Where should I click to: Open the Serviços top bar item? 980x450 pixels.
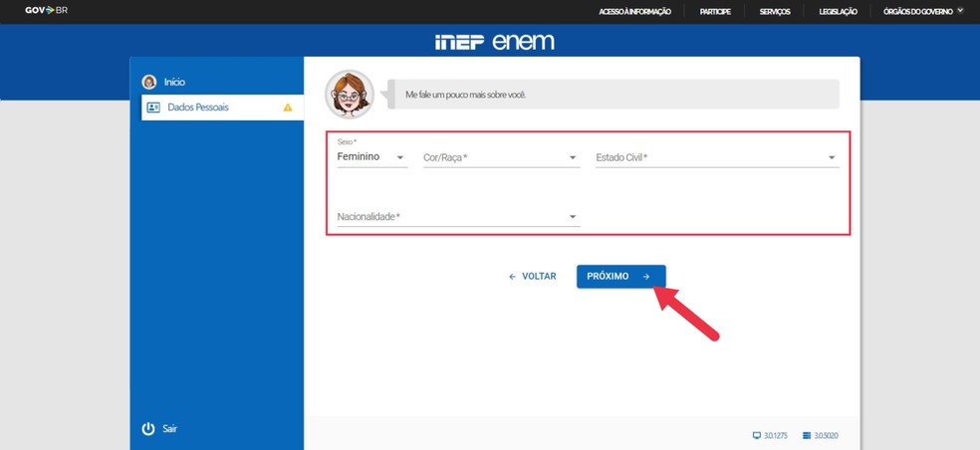click(x=775, y=11)
